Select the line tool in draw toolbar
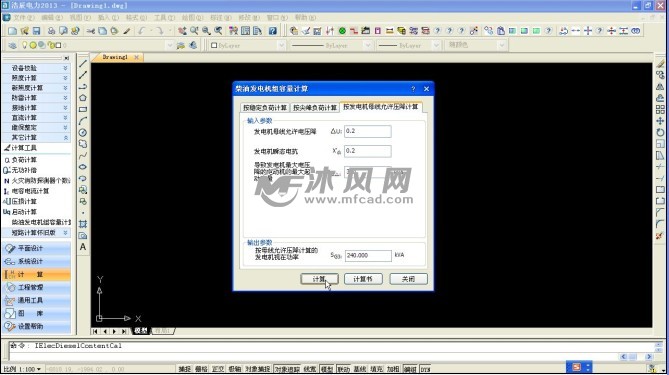This screenshot has width=669, height=375. pos(83,64)
